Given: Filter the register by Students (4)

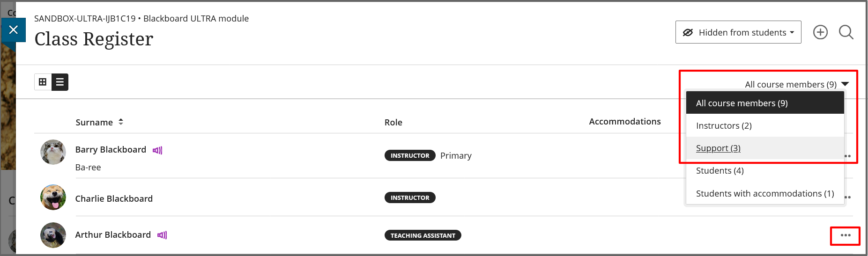Looking at the screenshot, I should click(720, 170).
